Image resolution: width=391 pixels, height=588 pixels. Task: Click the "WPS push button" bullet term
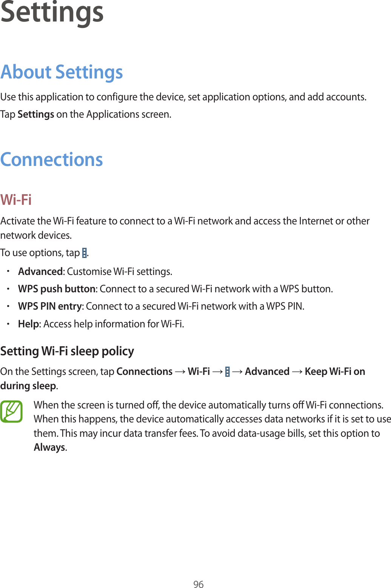57,289
